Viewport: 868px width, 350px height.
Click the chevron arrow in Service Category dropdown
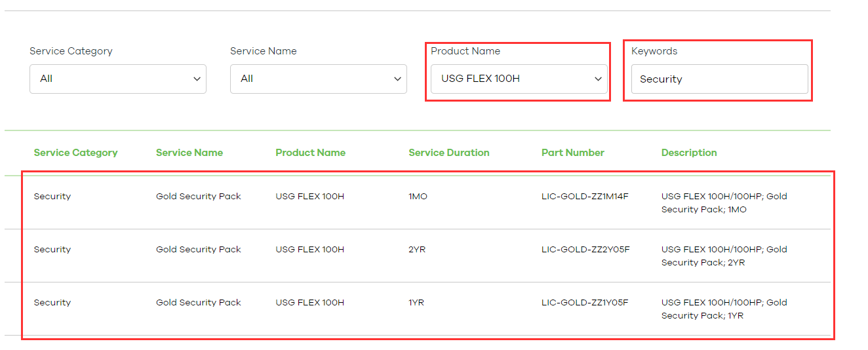pos(197,79)
